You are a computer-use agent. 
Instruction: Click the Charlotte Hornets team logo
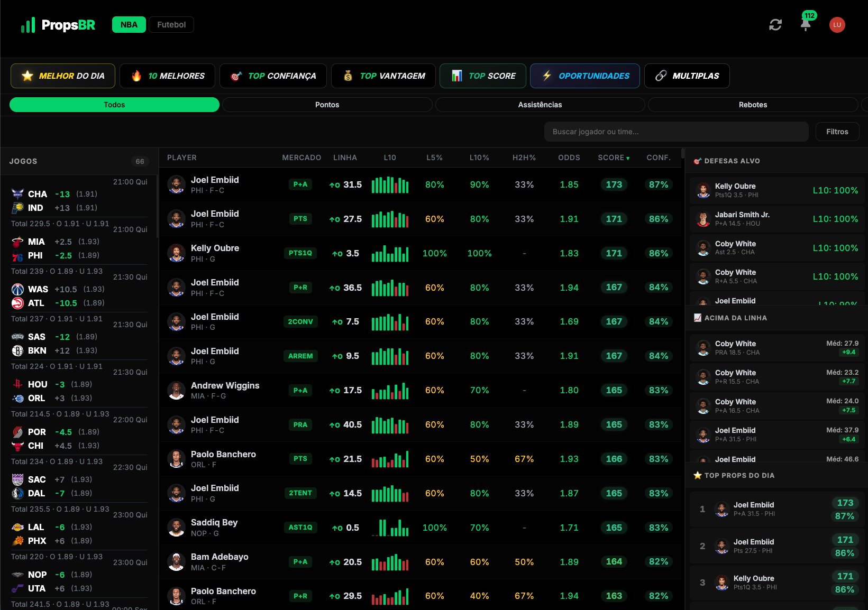coord(17,194)
